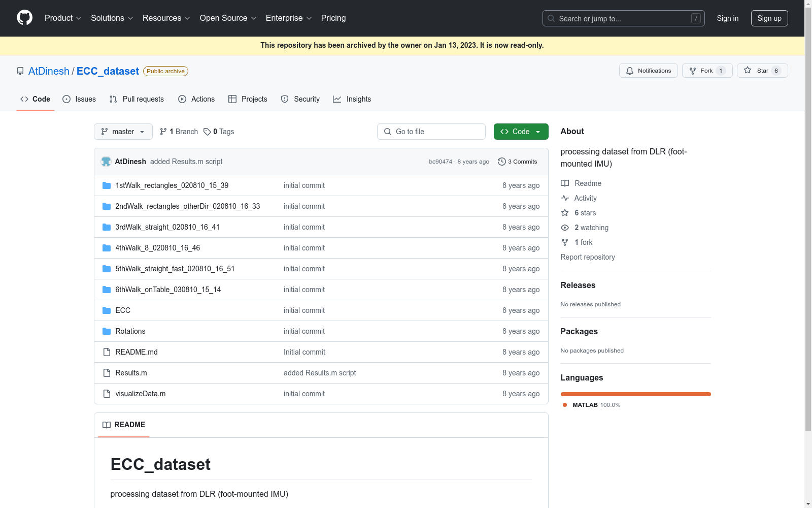Expand the Enterprise menu
Viewport: 812px width, 508px height.
[289, 18]
